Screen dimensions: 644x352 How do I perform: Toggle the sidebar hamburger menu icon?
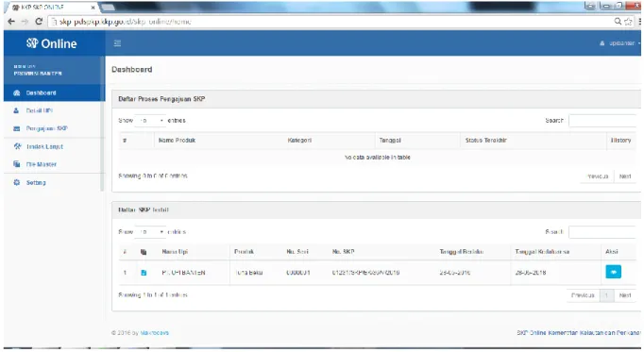[x=117, y=43]
